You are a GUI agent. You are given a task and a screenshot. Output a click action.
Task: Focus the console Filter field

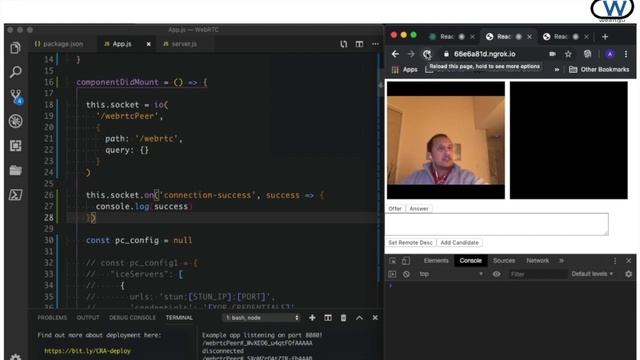tap(537, 274)
